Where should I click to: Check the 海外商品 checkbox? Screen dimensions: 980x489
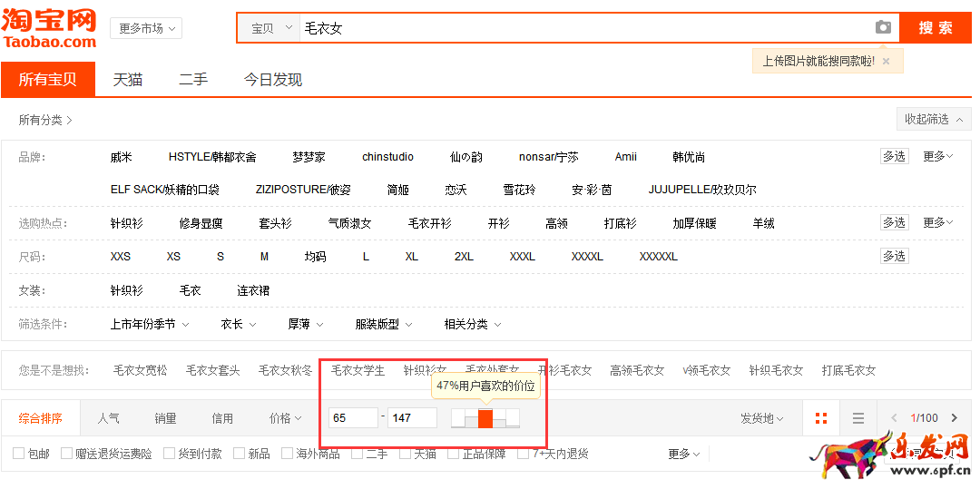coord(287,454)
